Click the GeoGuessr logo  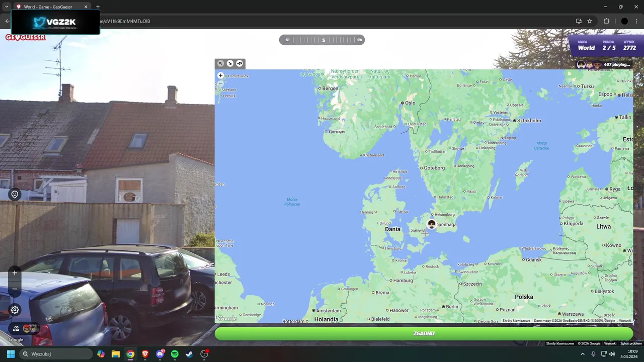tap(26, 37)
